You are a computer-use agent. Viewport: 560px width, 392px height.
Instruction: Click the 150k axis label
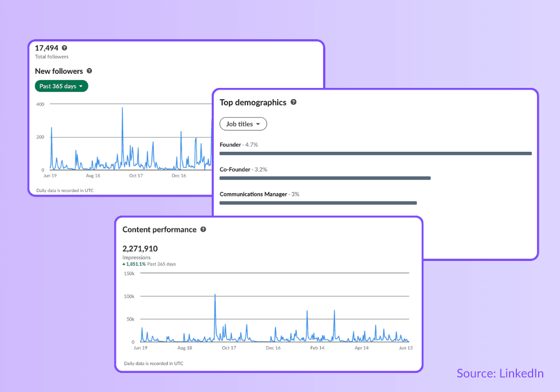click(x=129, y=273)
